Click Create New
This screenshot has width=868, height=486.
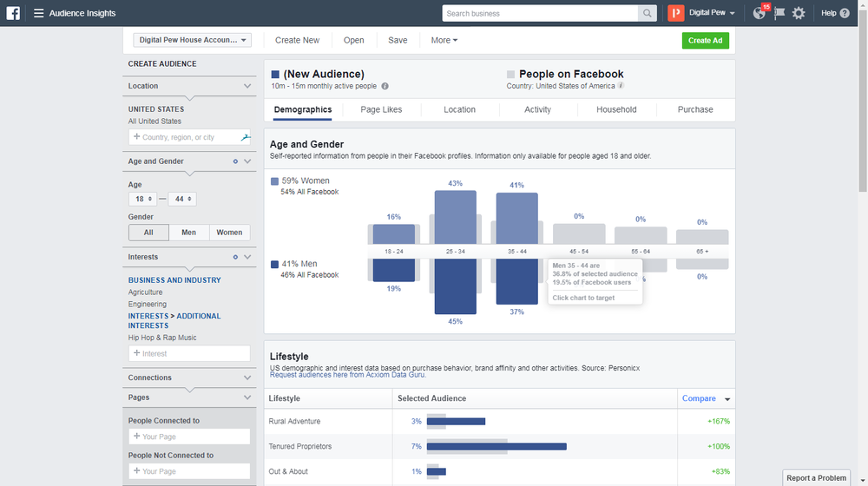[297, 40]
